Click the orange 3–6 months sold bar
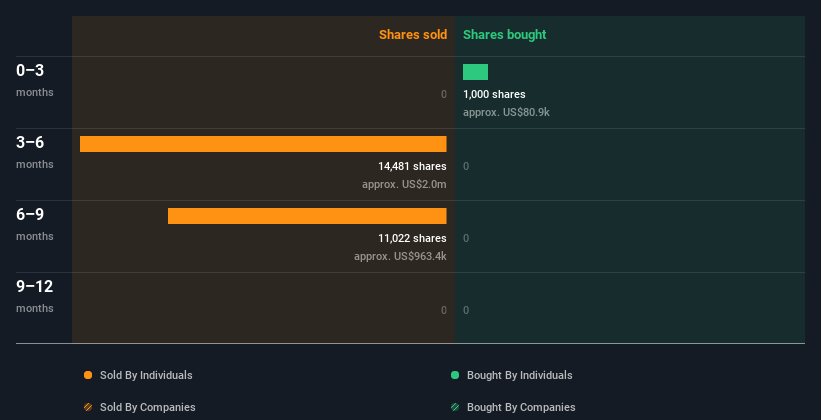 (x=263, y=144)
